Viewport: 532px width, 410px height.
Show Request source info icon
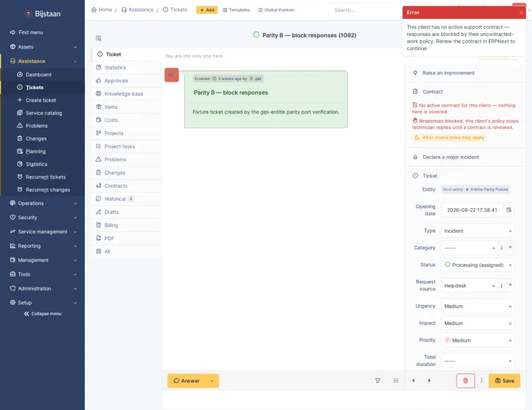[502, 286]
